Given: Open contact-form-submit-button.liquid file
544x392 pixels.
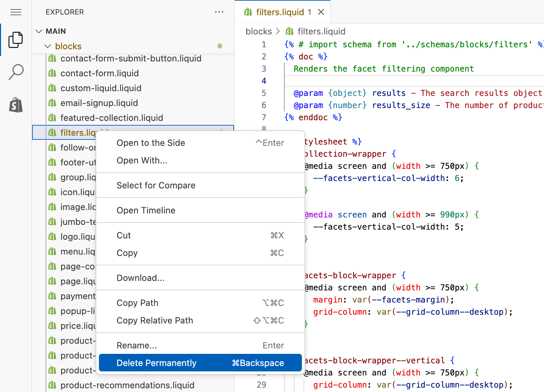Looking at the screenshot, I should pyautogui.click(x=133, y=58).
